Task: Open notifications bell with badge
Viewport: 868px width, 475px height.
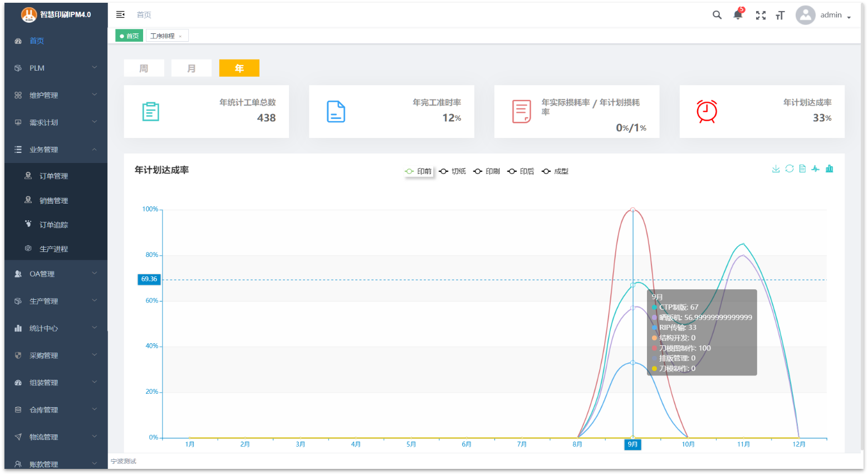Action: click(738, 15)
